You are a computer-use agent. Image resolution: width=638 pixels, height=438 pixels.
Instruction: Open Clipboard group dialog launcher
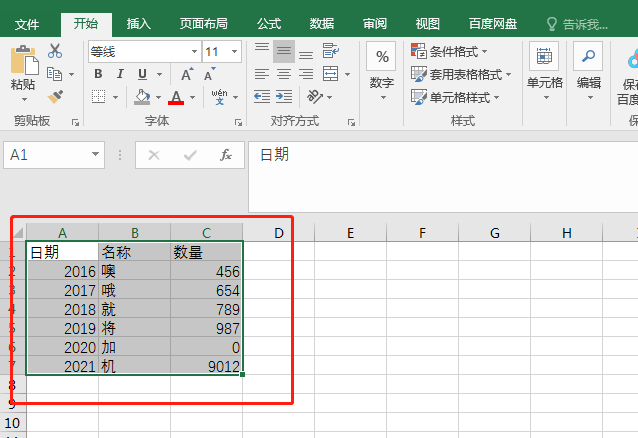coord(75,123)
